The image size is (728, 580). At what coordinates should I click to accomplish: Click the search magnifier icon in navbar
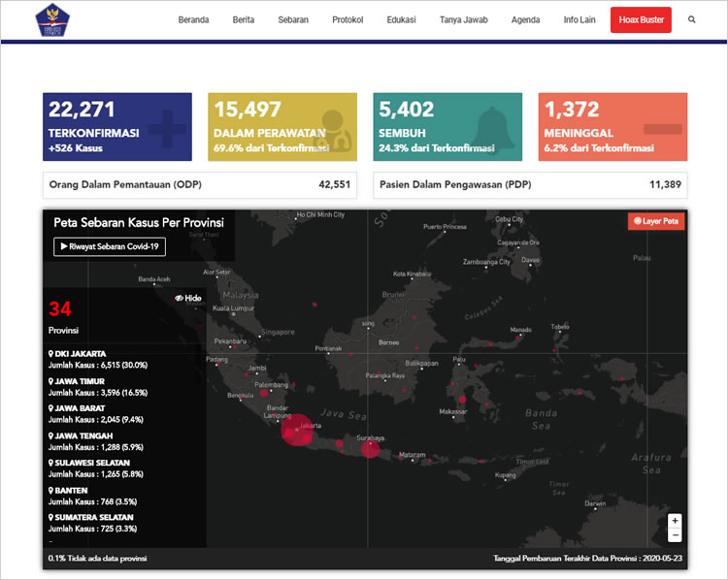pos(691,19)
